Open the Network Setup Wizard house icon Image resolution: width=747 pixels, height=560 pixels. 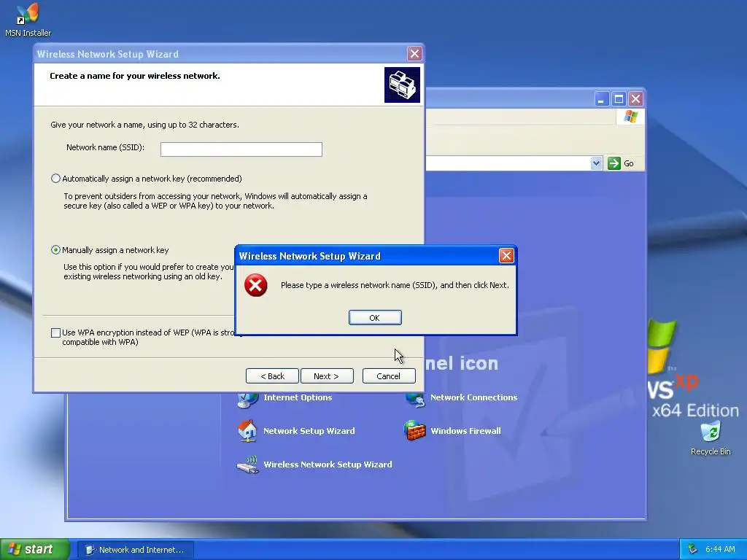click(247, 431)
